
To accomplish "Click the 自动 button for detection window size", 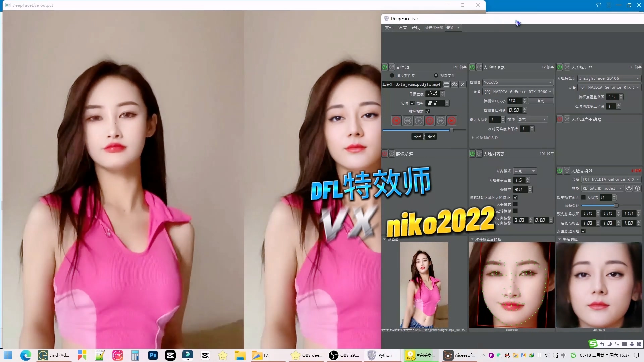I will pyautogui.click(x=540, y=101).
